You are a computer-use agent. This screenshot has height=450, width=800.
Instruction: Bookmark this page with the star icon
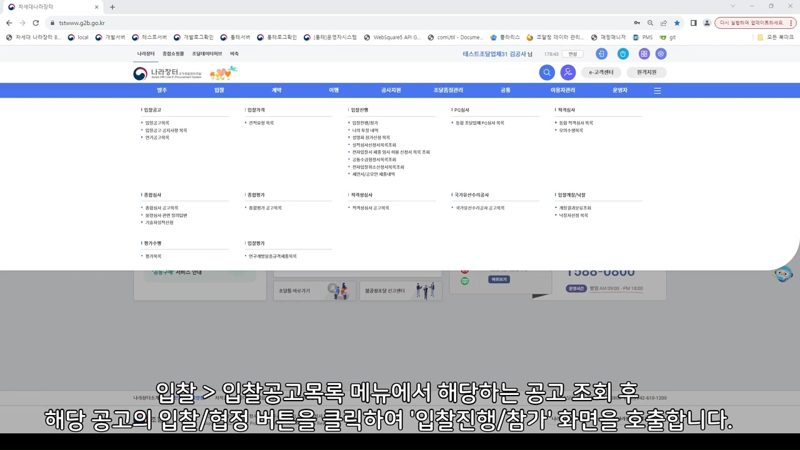[x=677, y=23]
